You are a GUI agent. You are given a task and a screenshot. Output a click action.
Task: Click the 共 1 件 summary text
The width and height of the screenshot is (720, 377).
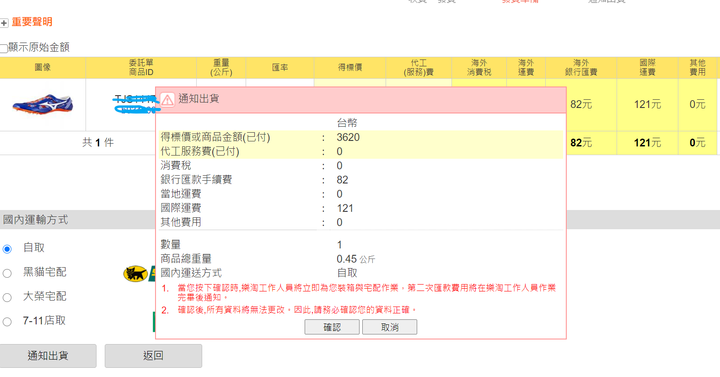[x=98, y=143]
